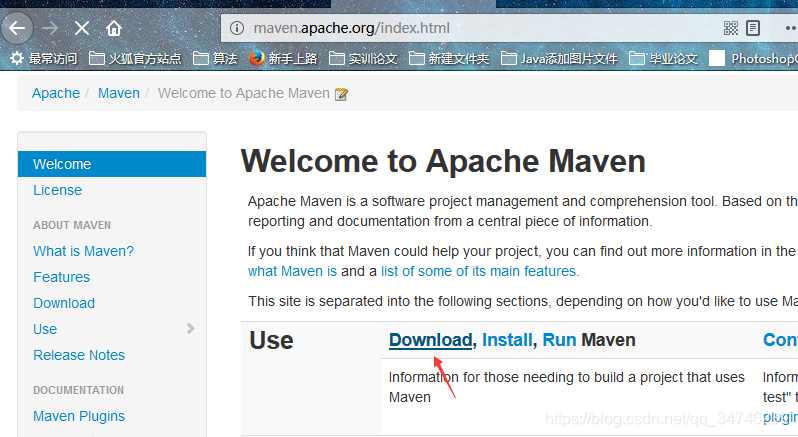Go back with the browser back arrow
Viewport: 798px width, 437px height.
click(17, 28)
